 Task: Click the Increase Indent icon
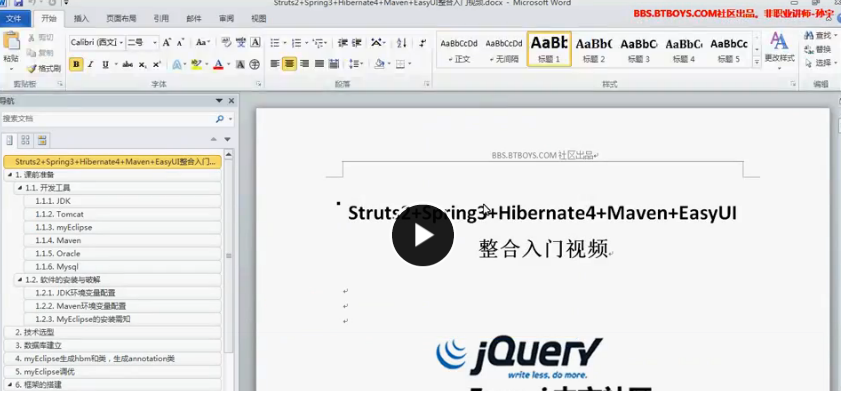(356, 42)
